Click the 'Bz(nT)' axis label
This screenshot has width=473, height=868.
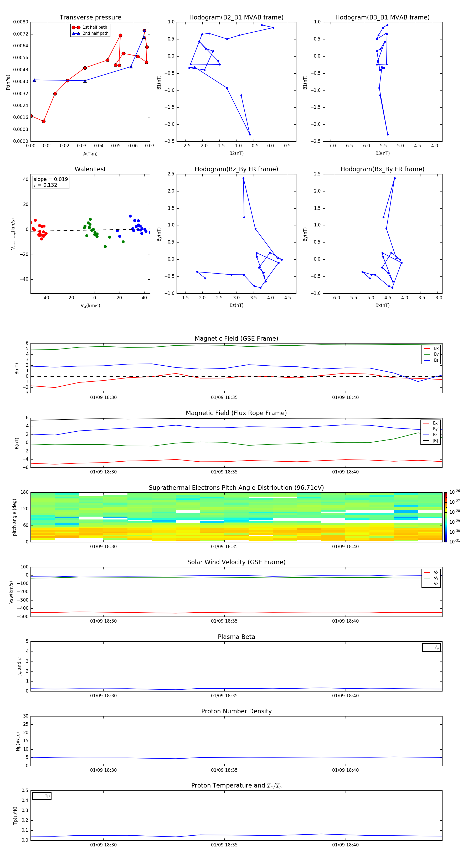[236, 305]
